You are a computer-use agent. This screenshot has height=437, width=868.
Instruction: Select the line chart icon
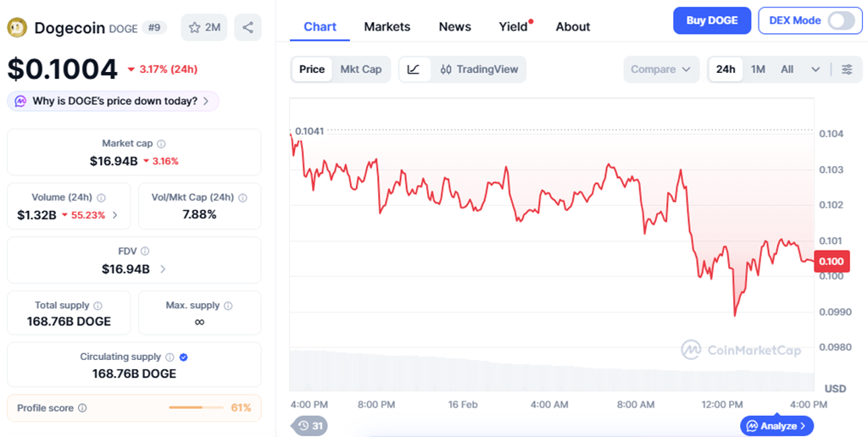pos(414,69)
